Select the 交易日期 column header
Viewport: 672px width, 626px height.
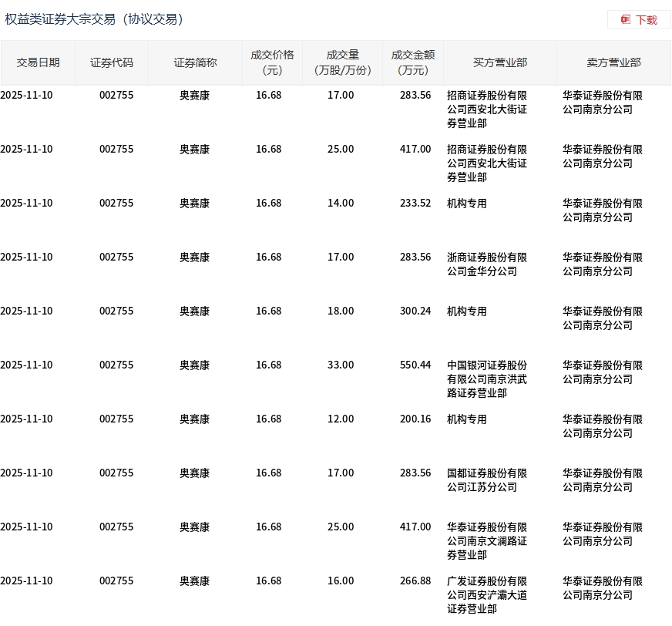coord(38,62)
